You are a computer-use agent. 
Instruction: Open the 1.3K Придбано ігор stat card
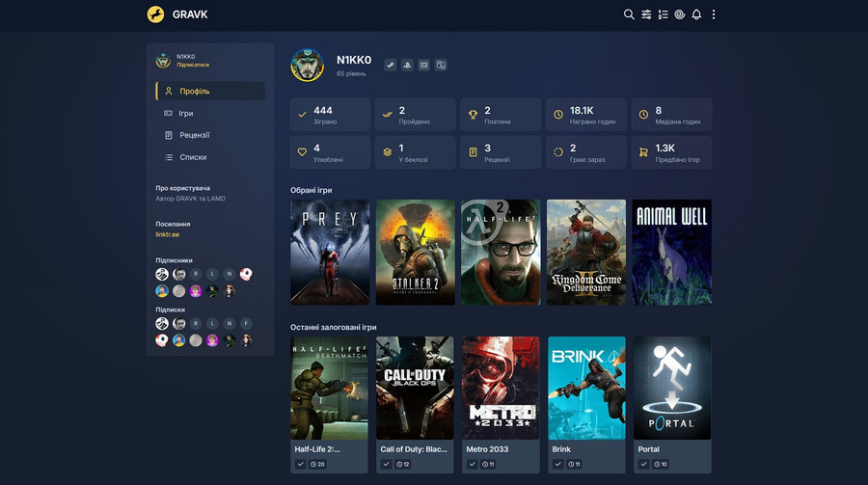[x=671, y=152]
